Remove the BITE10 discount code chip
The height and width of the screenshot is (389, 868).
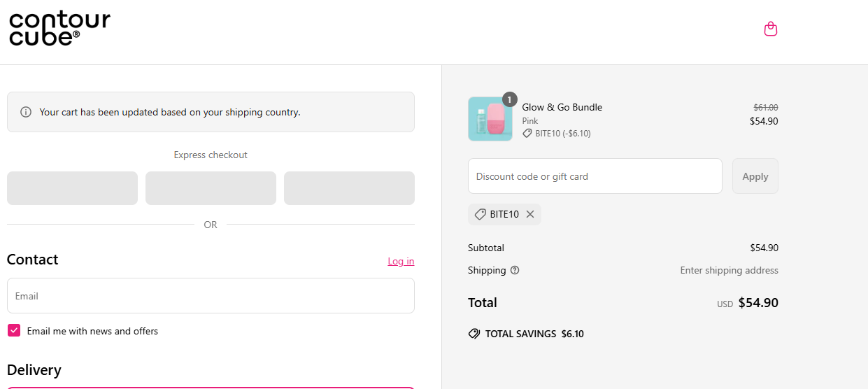click(530, 215)
